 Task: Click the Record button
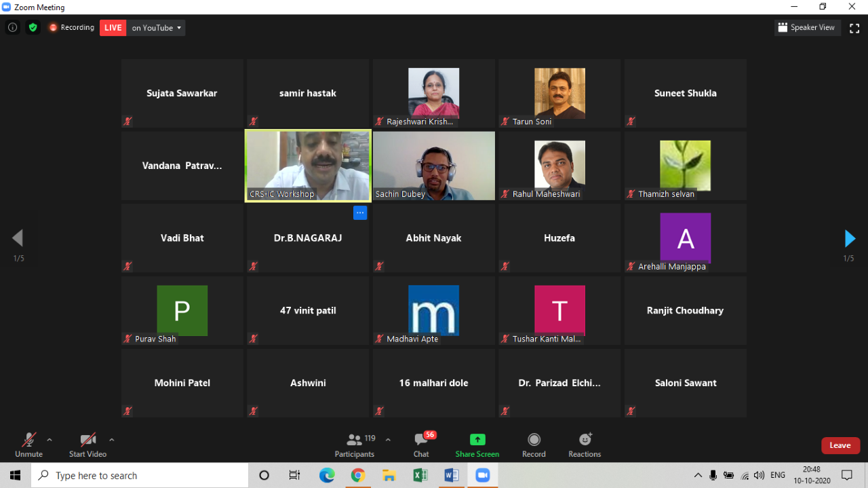coord(534,445)
